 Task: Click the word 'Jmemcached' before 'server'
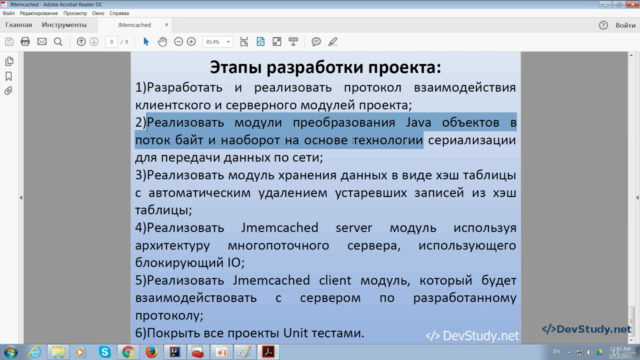tap(280, 228)
